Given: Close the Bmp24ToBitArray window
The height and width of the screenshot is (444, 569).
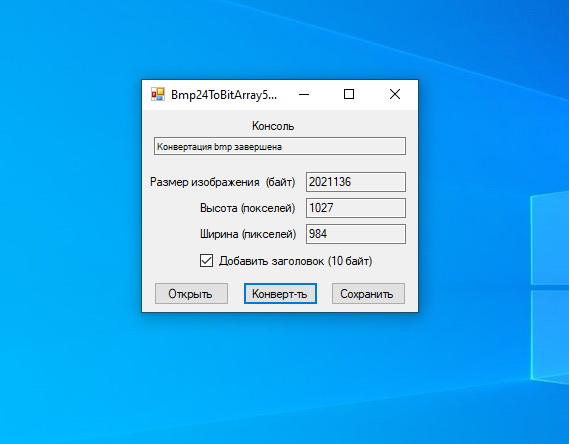Looking at the screenshot, I should (x=395, y=94).
